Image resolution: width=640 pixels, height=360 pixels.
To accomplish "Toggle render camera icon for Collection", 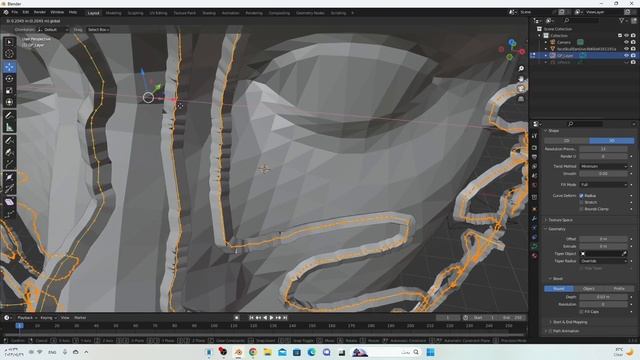I will (x=633, y=36).
